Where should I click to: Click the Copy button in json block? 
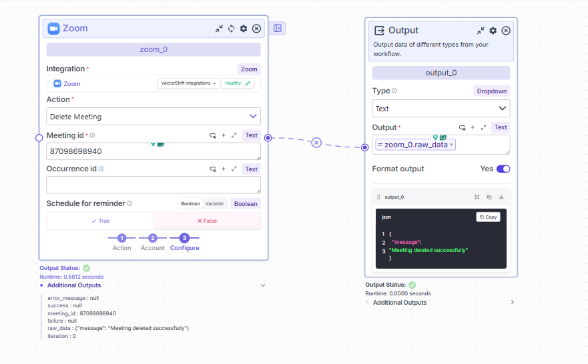click(x=489, y=217)
